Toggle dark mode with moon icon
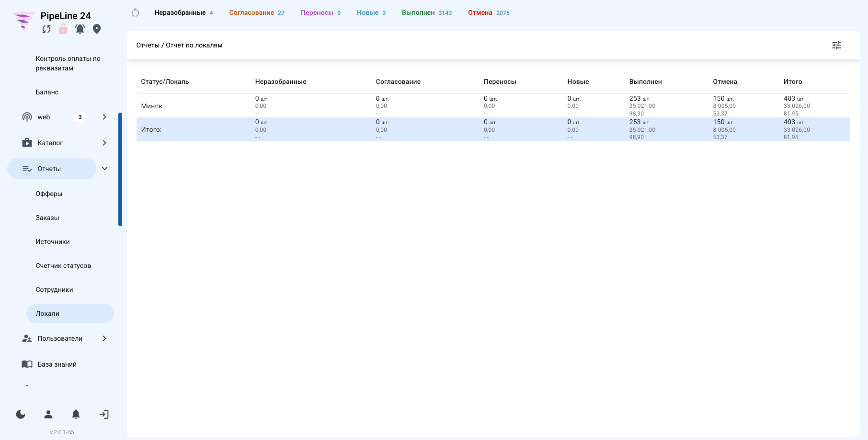The width and height of the screenshot is (868, 440). pos(21,414)
